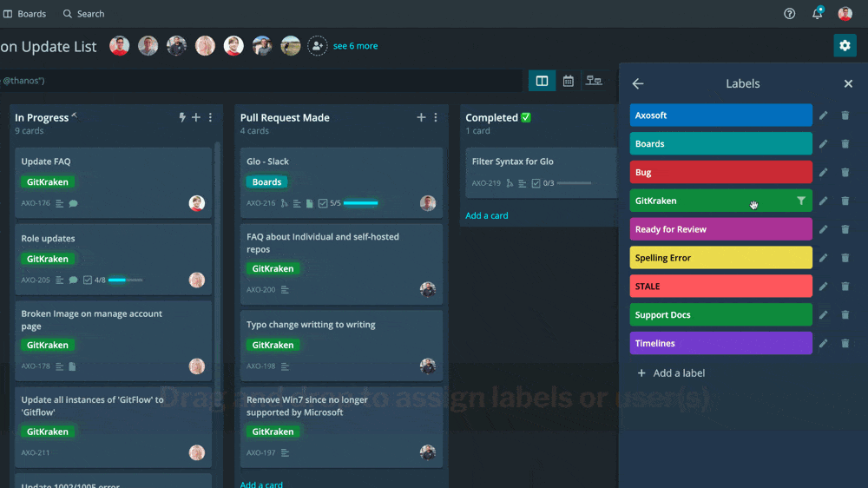This screenshot has height=488, width=868.
Task: Click the see 6 more members link
Action: [x=355, y=46]
